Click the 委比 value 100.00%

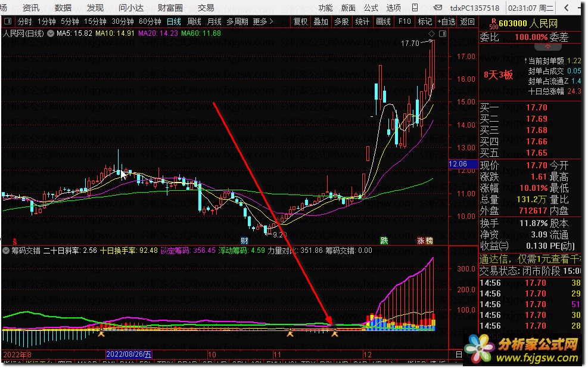(x=531, y=37)
